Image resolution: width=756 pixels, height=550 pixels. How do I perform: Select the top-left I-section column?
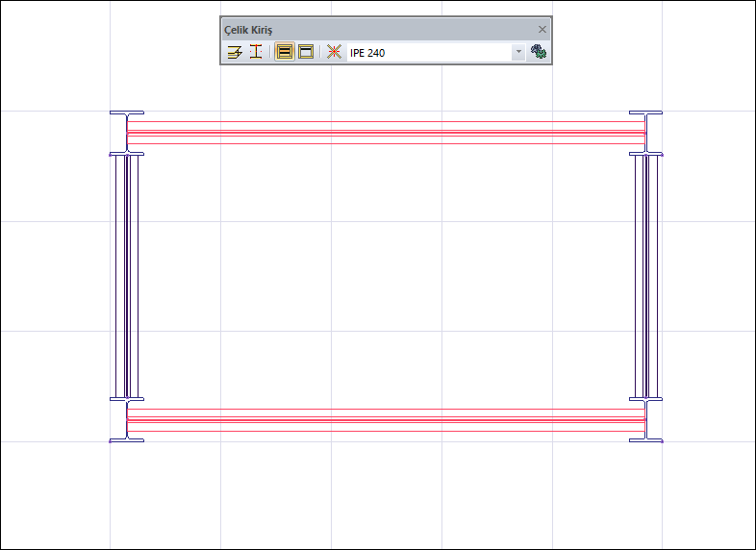pyautogui.click(x=127, y=133)
